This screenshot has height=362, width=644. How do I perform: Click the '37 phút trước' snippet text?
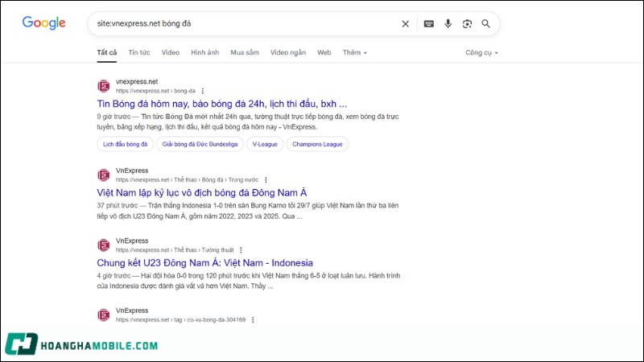pos(117,205)
